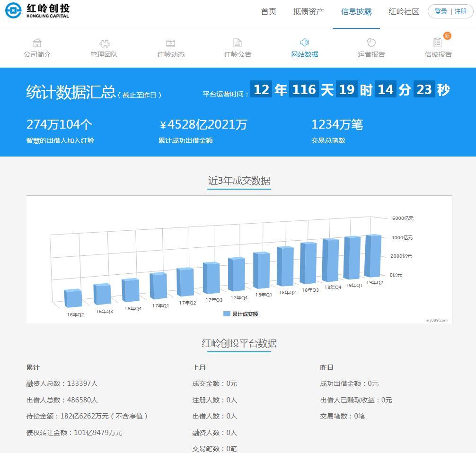The width and height of the screenshot is (476, 453).
Task: Toggle the 累计成交额 legend swatch
Action: click(x=227, y=314)
